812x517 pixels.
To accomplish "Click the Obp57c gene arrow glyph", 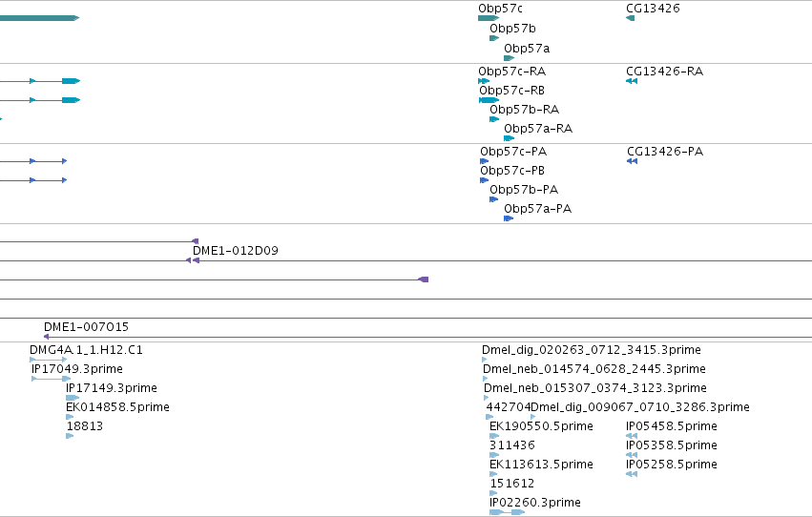I will tap(489, 18).
